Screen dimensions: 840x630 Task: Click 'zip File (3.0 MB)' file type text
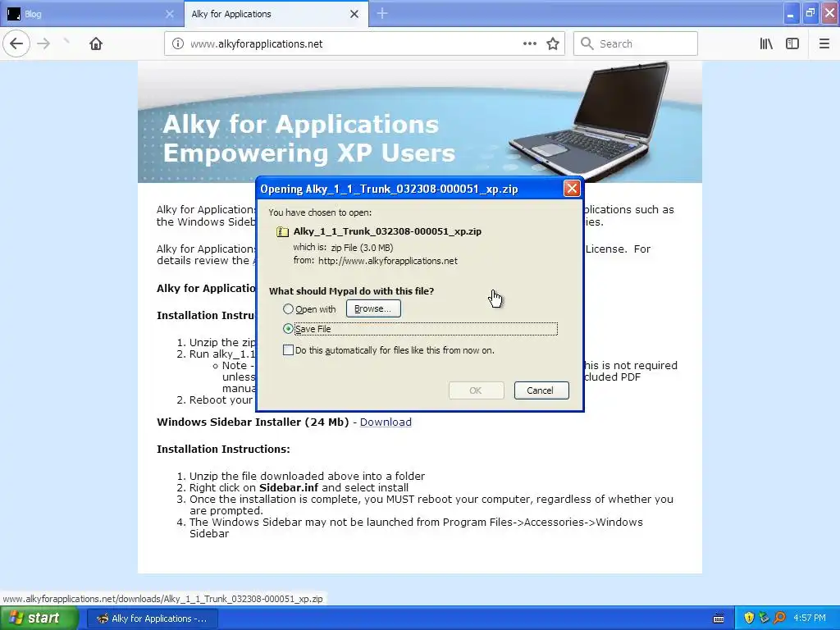click(x=362, y=248)
